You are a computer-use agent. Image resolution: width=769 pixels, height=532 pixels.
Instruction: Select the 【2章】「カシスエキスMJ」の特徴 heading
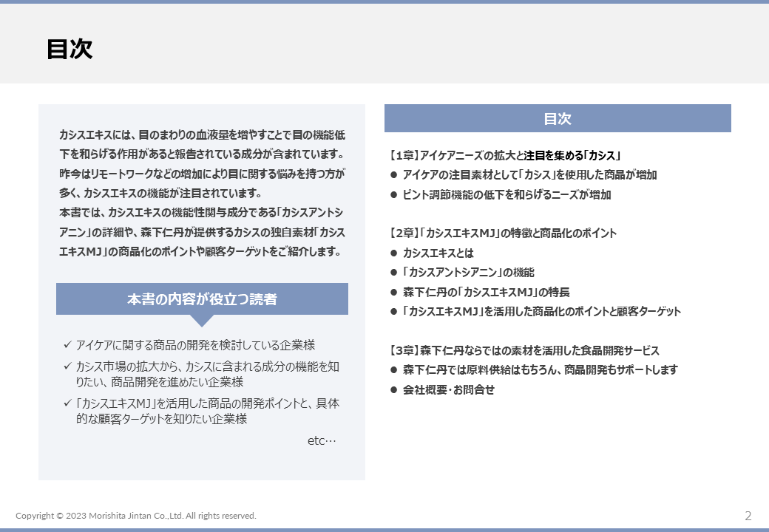pyautogui.click(x=503, y=233)
